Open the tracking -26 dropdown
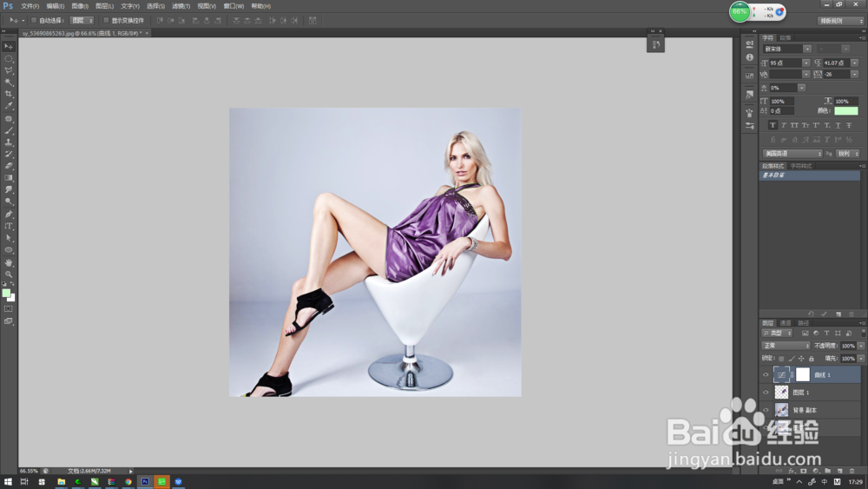This screenshot has width=868, height=489. coord(855,74)
